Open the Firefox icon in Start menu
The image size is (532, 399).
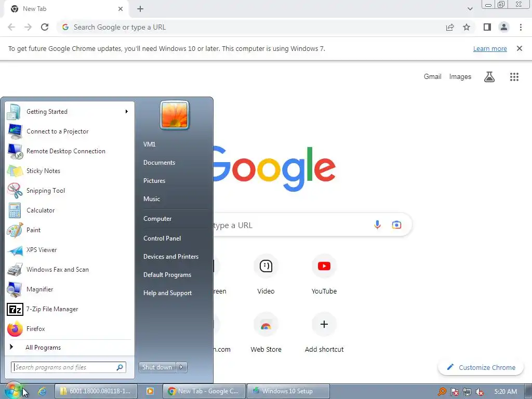[x=15, y=329]
